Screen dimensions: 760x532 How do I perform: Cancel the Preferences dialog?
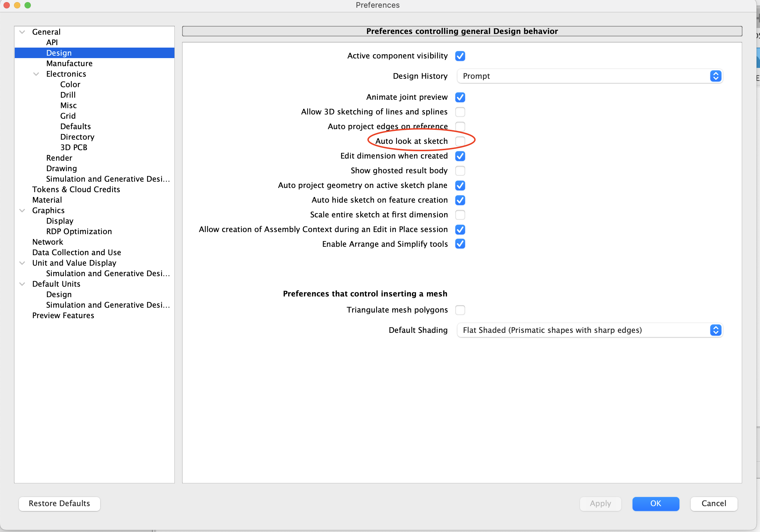click(714, 504)
